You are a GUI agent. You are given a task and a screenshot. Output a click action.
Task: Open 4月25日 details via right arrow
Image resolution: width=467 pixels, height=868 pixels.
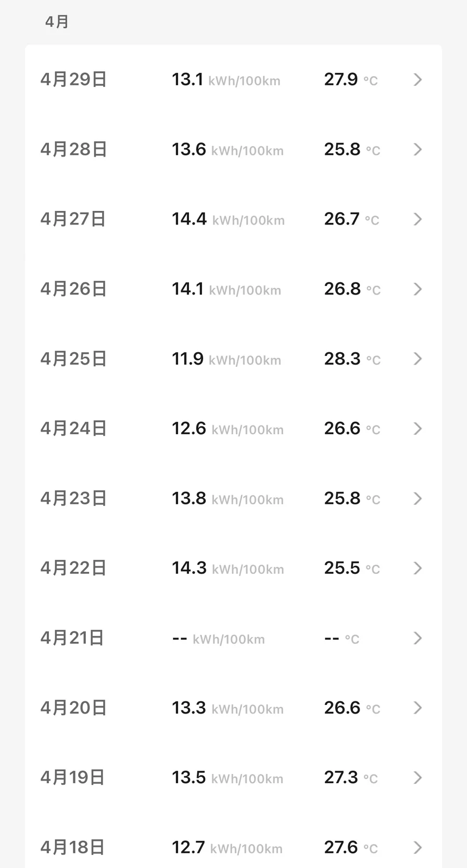[x=418, y=359]
